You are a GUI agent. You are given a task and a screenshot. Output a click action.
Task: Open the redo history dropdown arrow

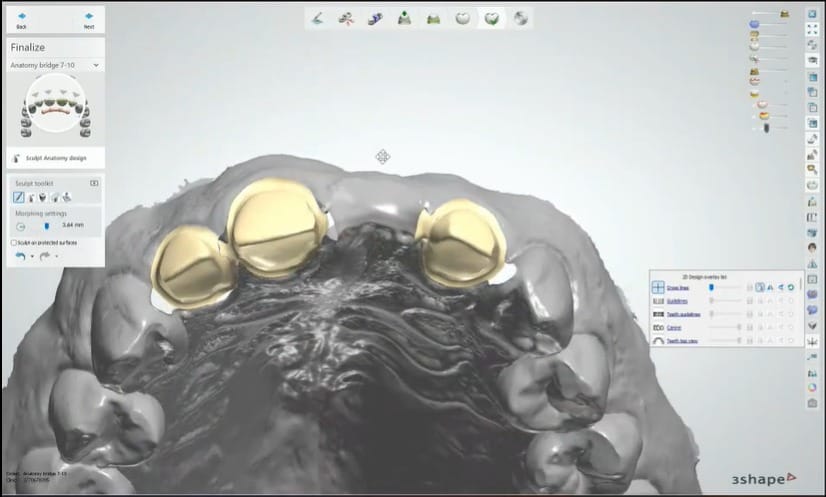pos(56,257)
